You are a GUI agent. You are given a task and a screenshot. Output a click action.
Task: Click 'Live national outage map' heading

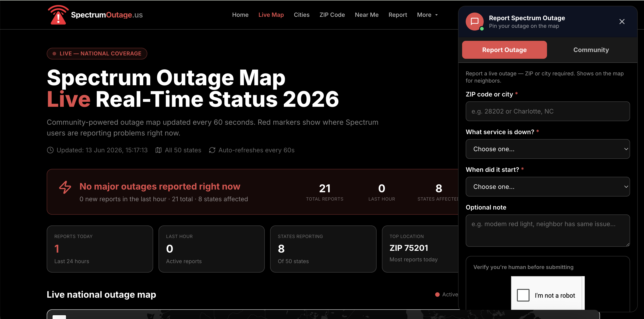tap(101, 295)
